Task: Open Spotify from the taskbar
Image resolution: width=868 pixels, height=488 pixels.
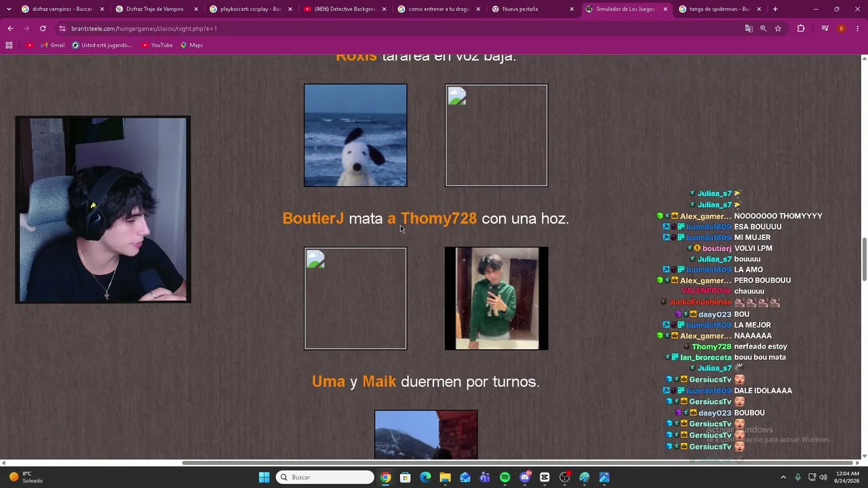Action: [x=505, y=477]
